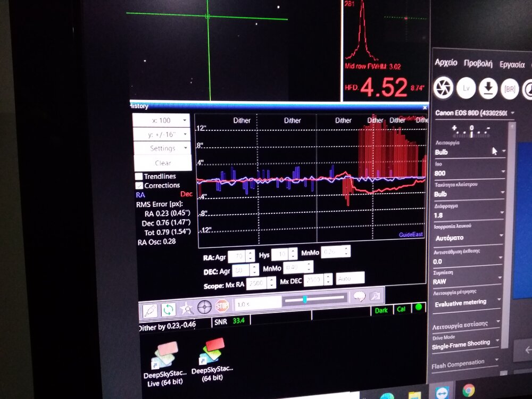532x399 pixels.
Task: Open the Αρχείο menu
Action: (446, 63)
